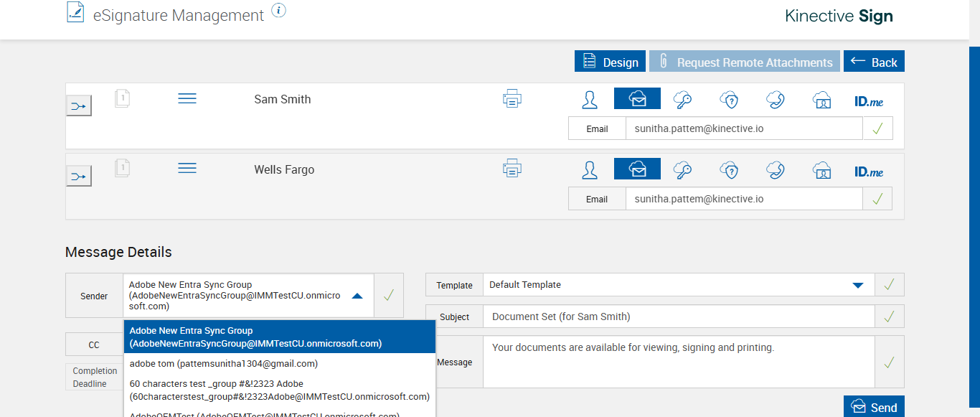Edit the Sam Smith email address field
The image size is (980, 417).
point(744,128)
